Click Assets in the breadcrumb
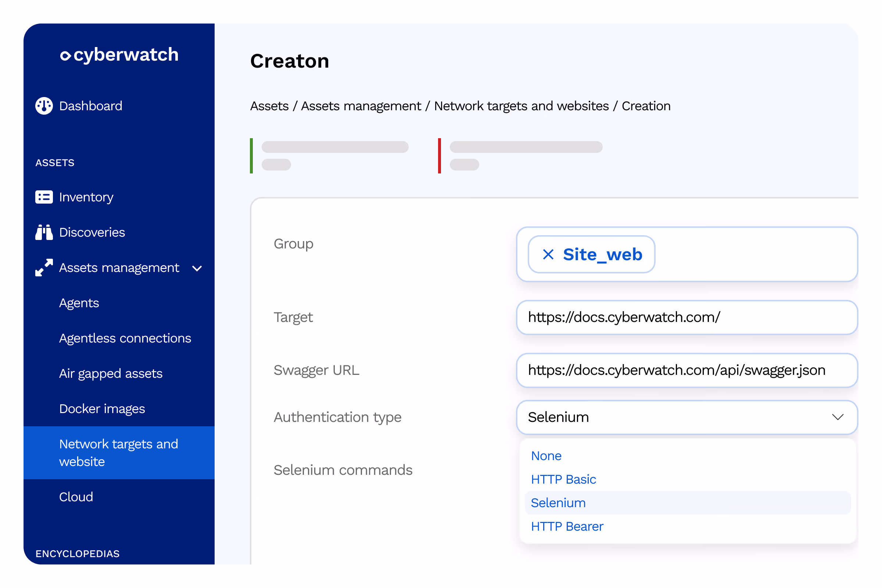The image size is (882, 588). [269, 106]
